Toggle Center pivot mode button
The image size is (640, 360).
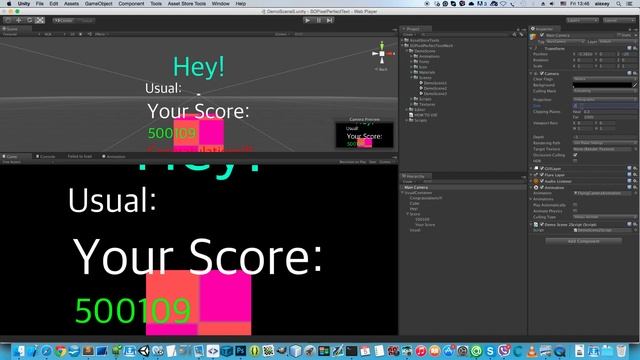[x=64, y=20]
